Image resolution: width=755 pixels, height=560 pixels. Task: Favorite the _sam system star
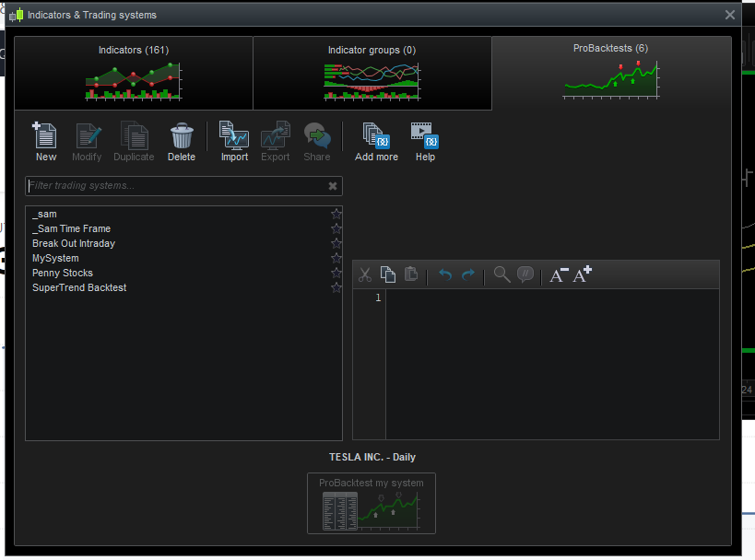point(336,214)
